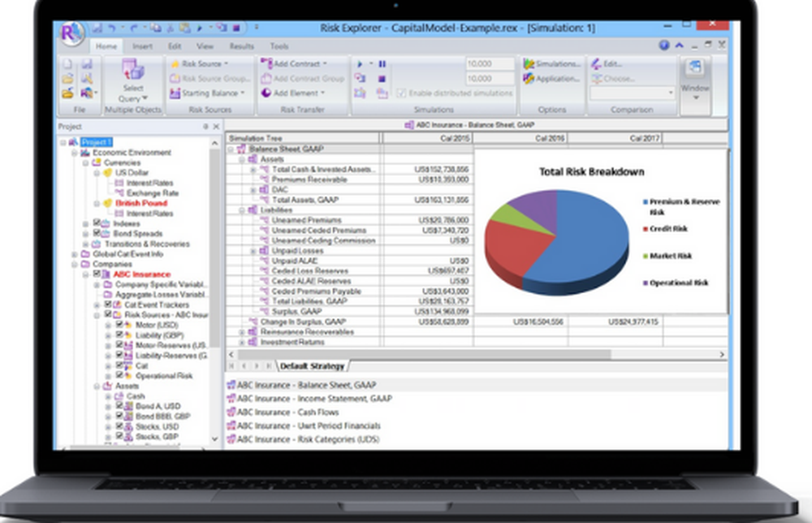Toggle the Stocks, USD checkbox

point(119,426)
